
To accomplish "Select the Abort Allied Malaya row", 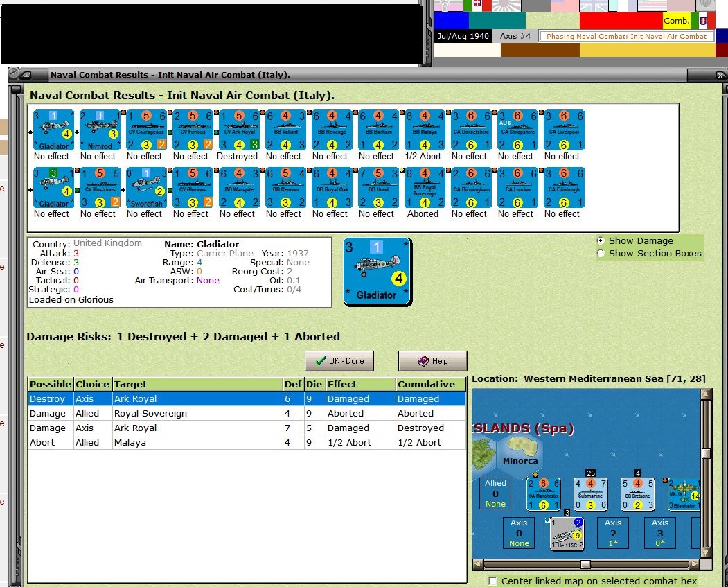I will point(247,442).
